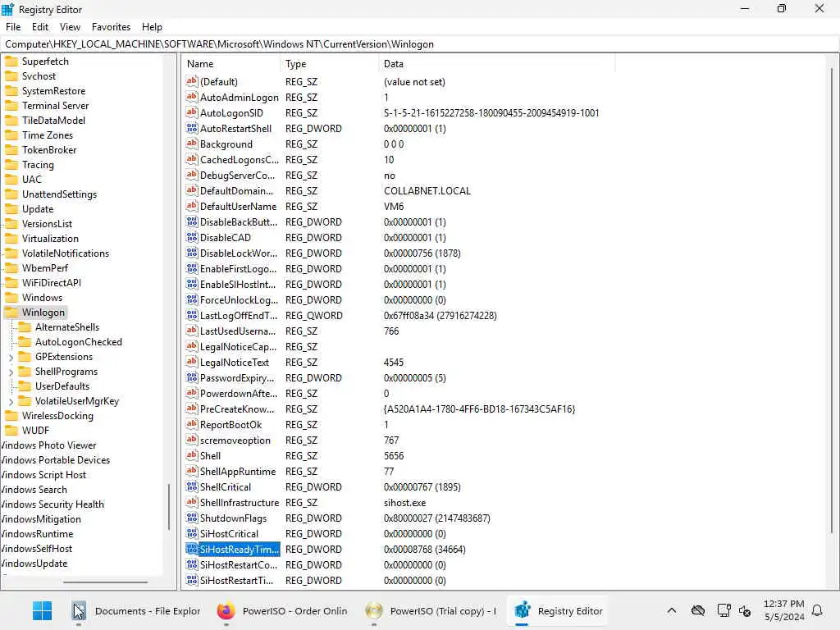Click the Terminal Server folder icon
This screenshot has width=840, height=630.
11,106
